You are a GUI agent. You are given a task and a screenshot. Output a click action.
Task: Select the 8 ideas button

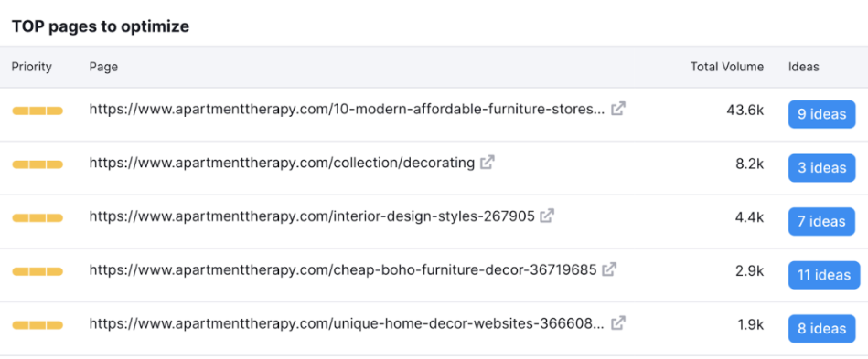822,329
